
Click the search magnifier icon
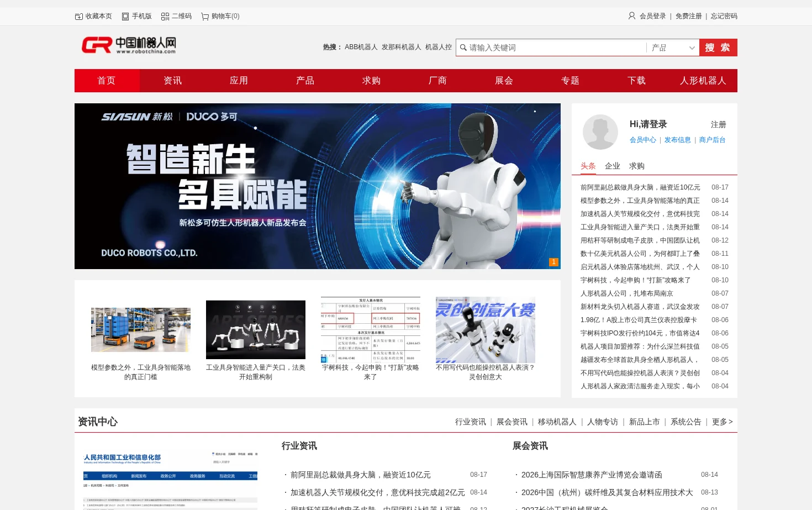point(463,48)
